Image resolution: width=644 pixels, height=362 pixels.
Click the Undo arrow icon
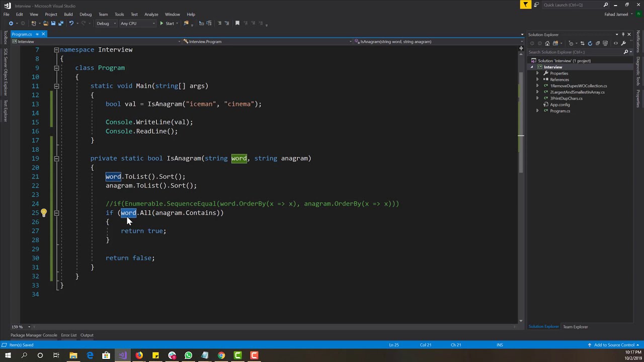pos(71,23)
